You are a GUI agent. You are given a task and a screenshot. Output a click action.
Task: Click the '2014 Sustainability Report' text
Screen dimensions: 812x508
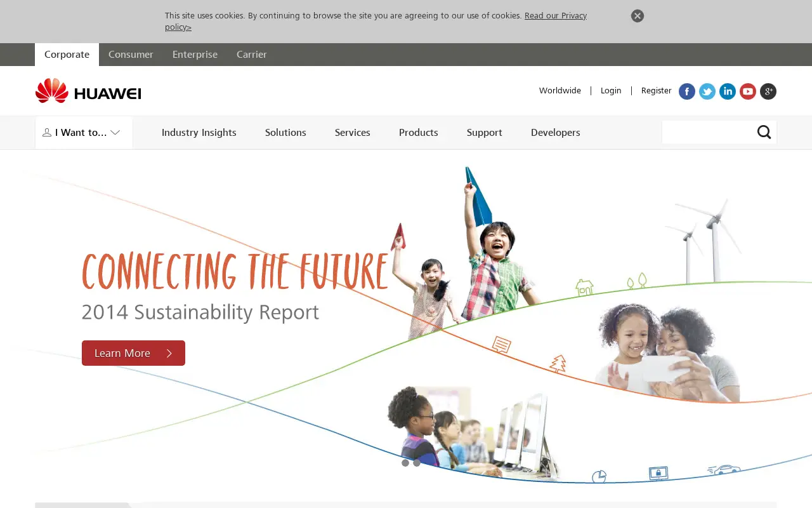pyautogui.click(x=200, y=312)
